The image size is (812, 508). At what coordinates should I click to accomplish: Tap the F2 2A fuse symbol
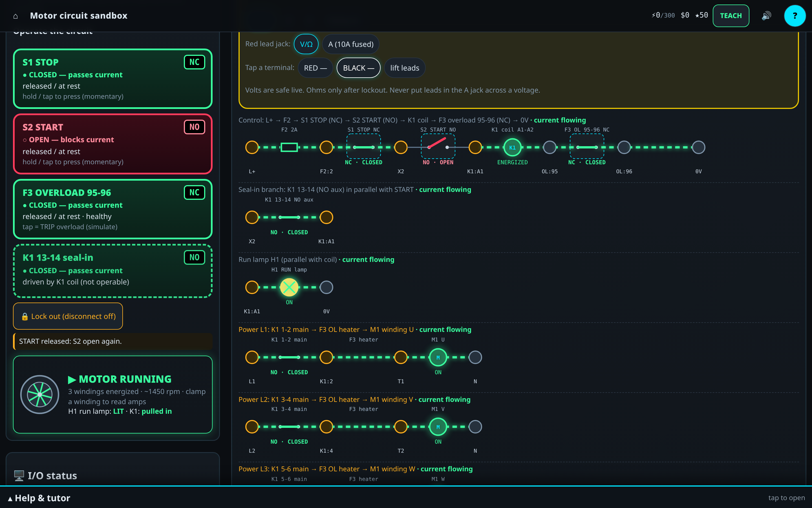[289, 147]
